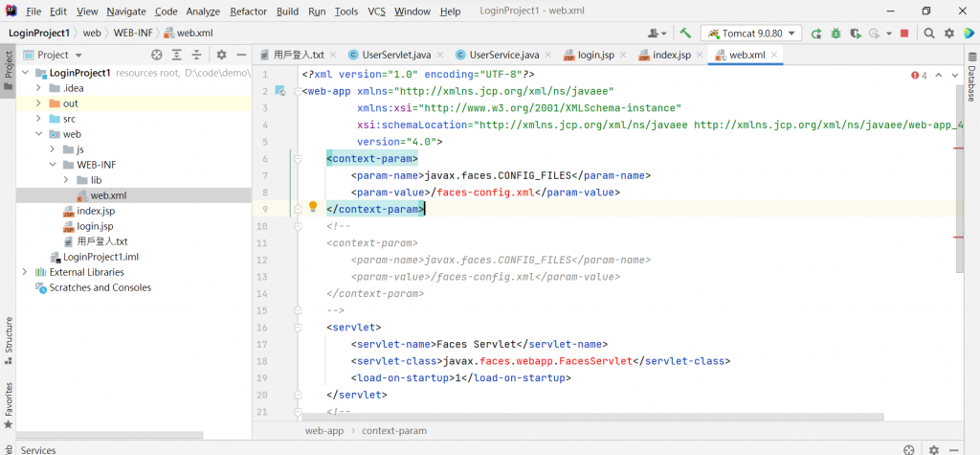Viewport: 980px width, 455px height.
Task: Go to next highlighted error arrow
Action: [954, 75]
